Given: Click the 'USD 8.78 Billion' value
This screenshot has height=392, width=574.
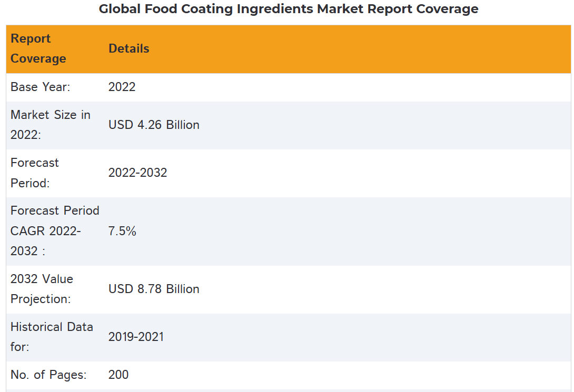Looking at the screenshot, I should [x=154, y=289].
